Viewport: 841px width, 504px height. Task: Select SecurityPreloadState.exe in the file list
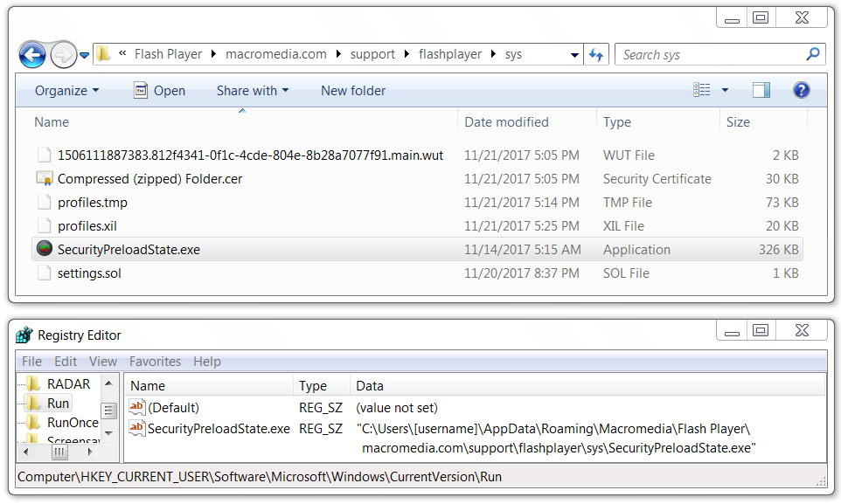129,250
